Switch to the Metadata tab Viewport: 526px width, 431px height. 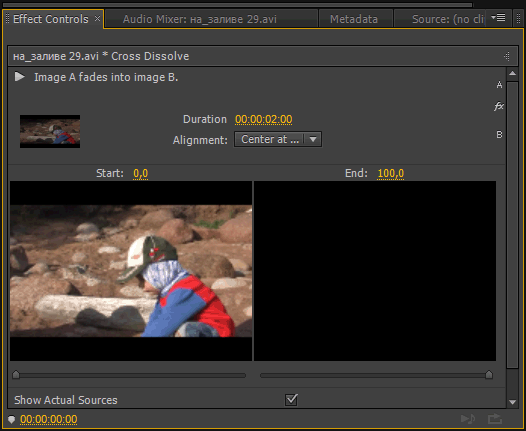(354, 19)
